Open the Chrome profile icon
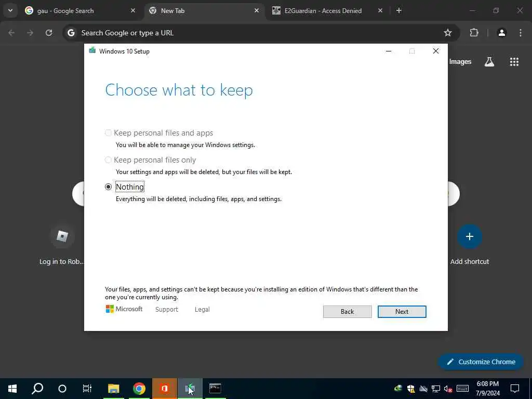532x399 pixels. click(x=502, y=33)
